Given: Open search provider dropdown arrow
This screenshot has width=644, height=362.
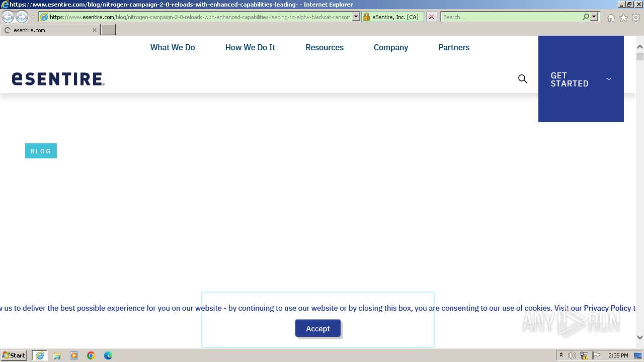Looking at the screenshot, I should tap(594, 17).
